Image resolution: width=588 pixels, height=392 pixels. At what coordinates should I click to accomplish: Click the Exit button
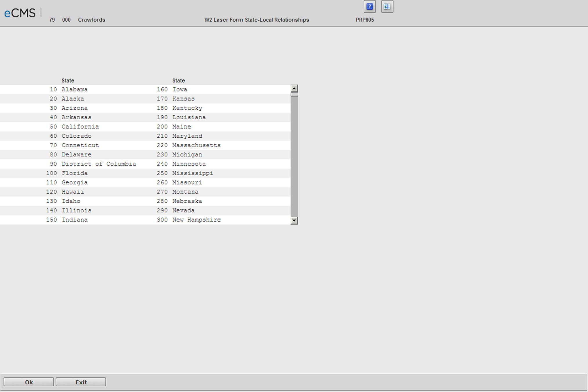(81, 382)
